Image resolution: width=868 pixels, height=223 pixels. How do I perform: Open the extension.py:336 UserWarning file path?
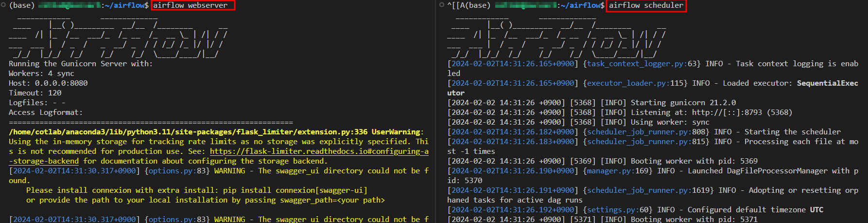188,132
